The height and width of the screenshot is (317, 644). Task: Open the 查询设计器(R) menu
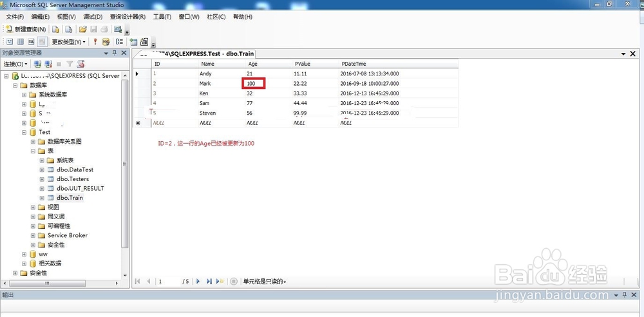coord(128,17)
